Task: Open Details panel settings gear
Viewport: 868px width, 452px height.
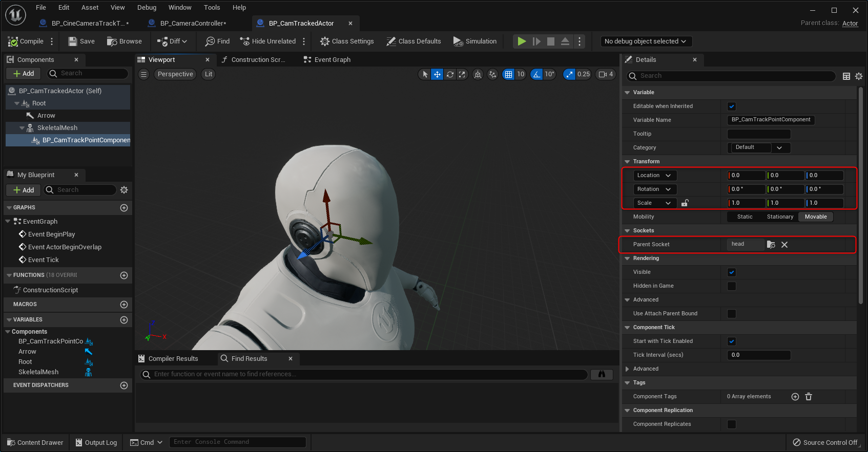Action: pos(859,76)
